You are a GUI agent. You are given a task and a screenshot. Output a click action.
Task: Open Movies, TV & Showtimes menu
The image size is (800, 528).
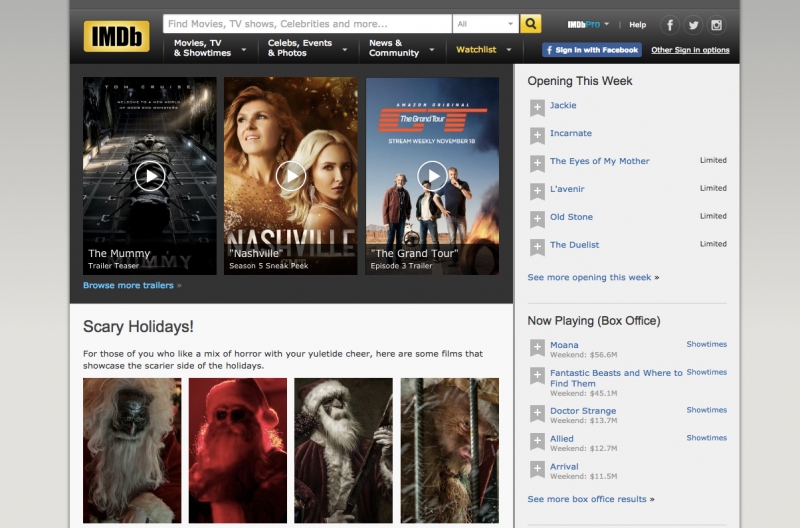click(x=209, y=48)
